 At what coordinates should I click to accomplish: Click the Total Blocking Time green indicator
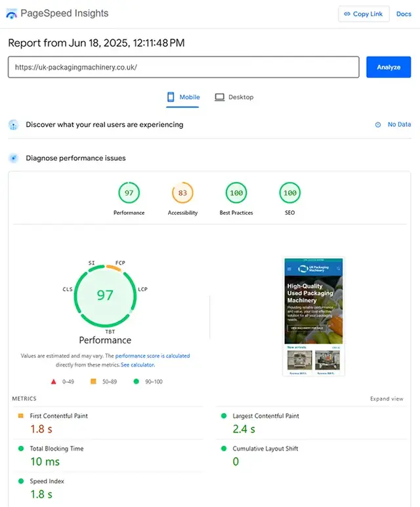[x=21, y=449]
